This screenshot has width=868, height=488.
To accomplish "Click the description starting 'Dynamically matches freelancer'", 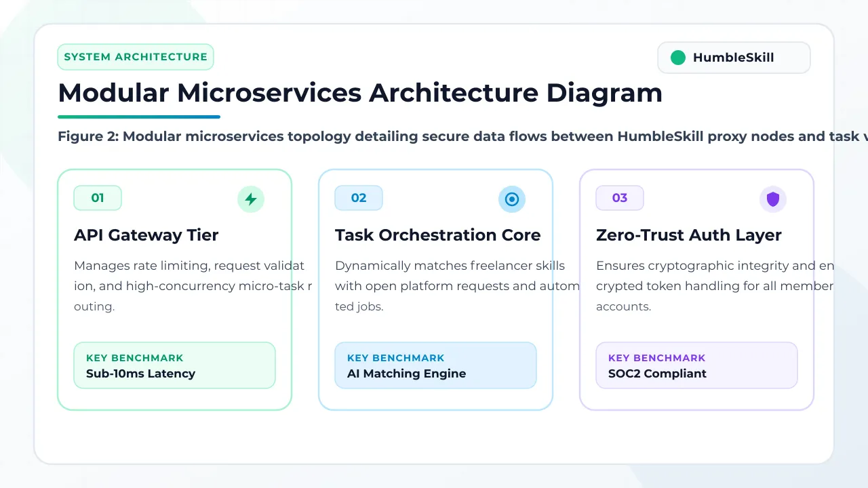I will point(457,286).
